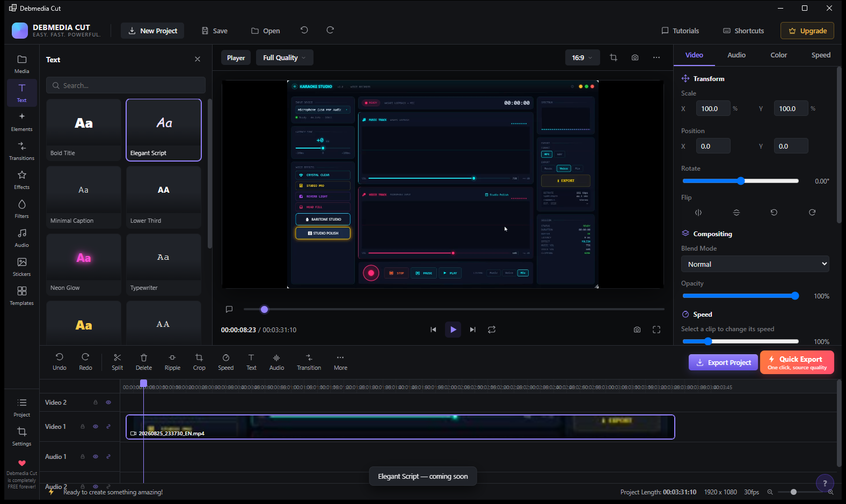This screenshot has width=846, height=504.
Task: Flip the clip vertically
Action: [736, 213]
